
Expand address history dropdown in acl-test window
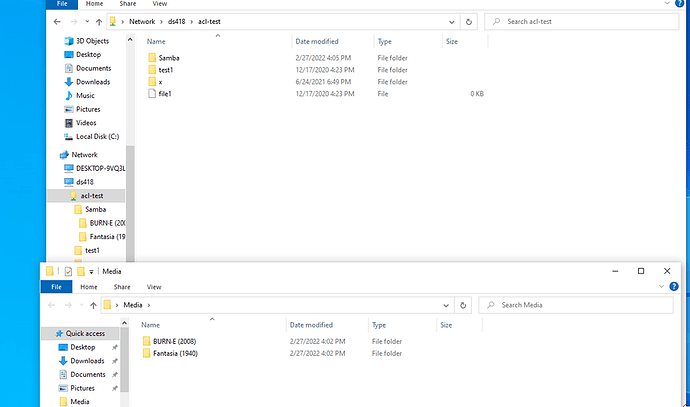451,22
